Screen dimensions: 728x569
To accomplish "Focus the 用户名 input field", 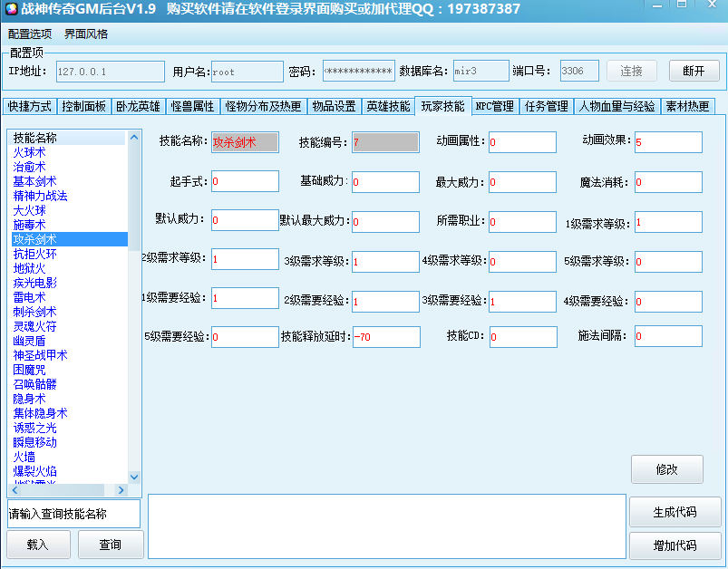I will pos(247,72).
